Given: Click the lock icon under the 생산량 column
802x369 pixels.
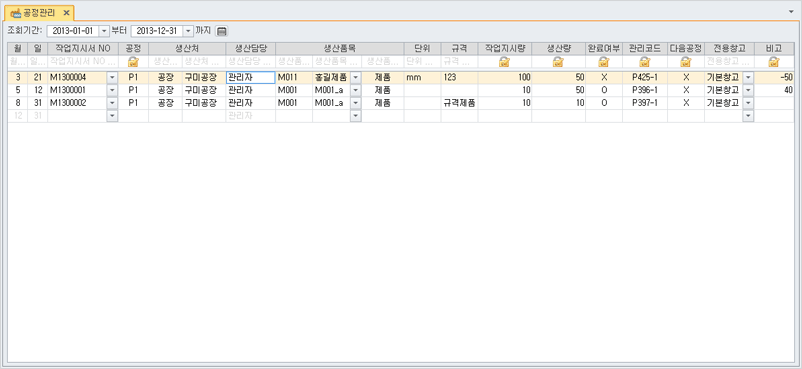Looking at the screenshot, I should point(558,62).
